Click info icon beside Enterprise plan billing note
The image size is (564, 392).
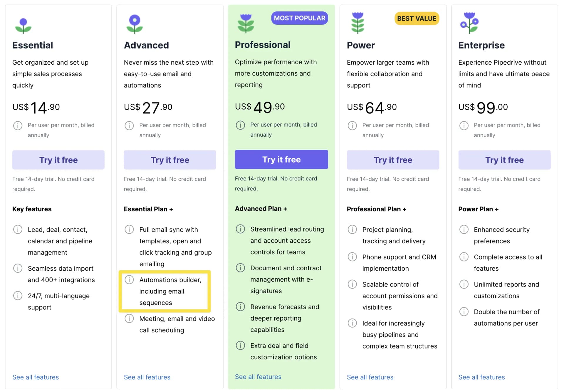(x=464, y=125)
